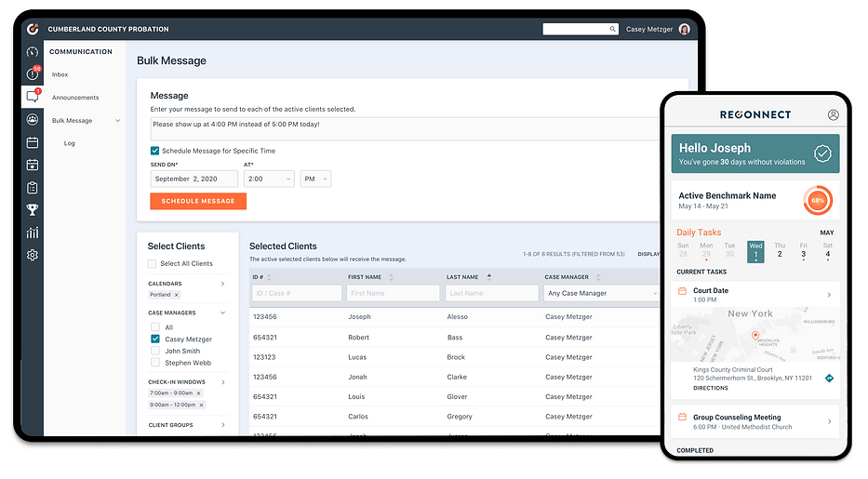
Task: Click the map location pin in Reconnect app
Action: click(x=754, y=335)
